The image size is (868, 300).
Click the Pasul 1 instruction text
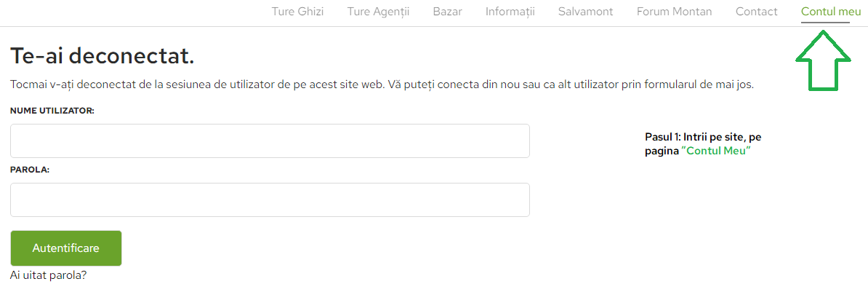click(x=702, y=137)
